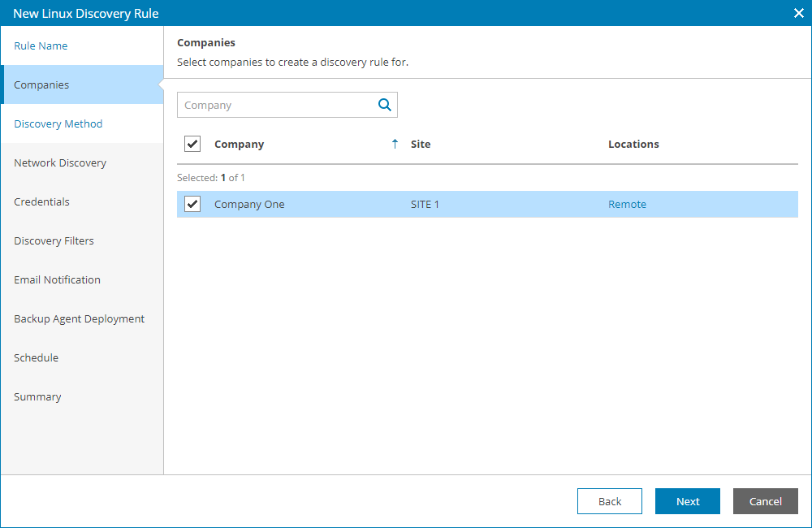Select the Backup Agent Deployment step
The image size is (812, 528).
pos(79,319)
